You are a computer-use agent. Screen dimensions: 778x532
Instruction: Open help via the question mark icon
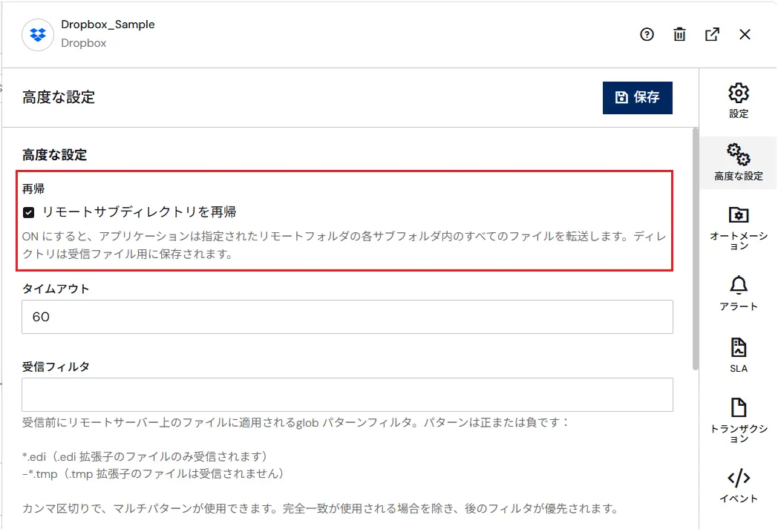click(647, 34)
